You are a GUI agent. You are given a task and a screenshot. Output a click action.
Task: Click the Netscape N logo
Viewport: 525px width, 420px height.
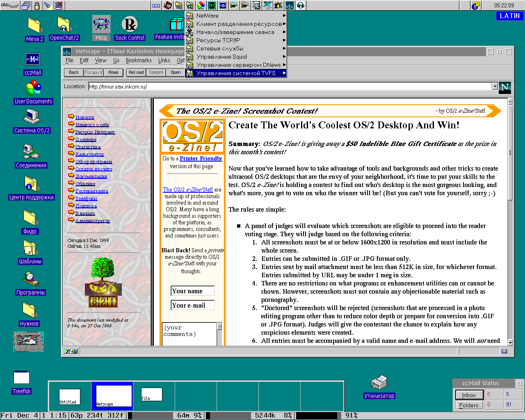pyautogui.click(x=505, y=87)
